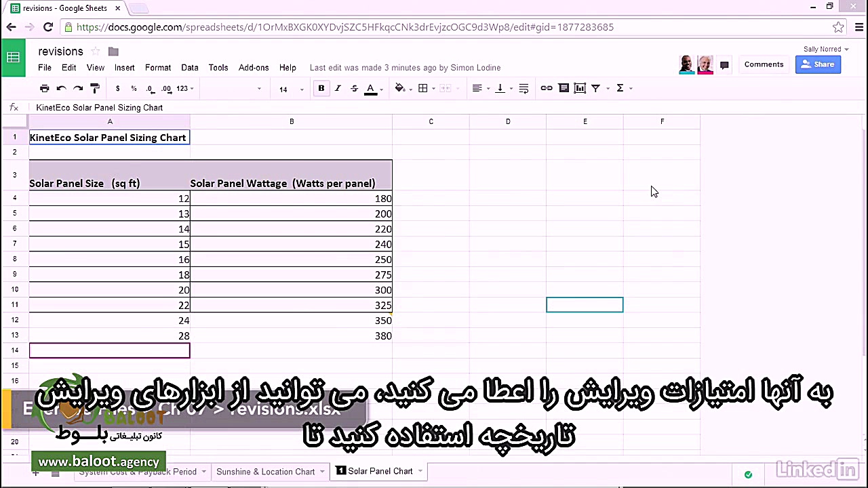Open the Filter tool icon

coord(595,88)
